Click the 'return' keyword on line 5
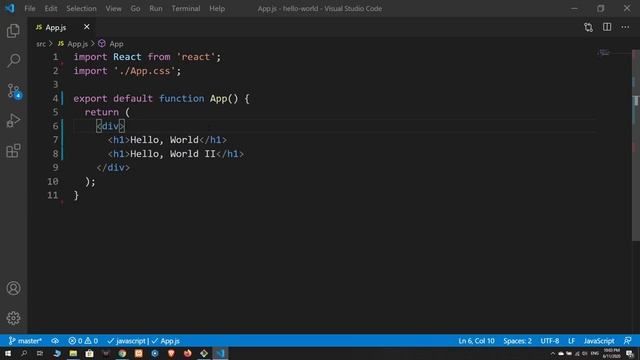640x360 pixels. [102, 112]
